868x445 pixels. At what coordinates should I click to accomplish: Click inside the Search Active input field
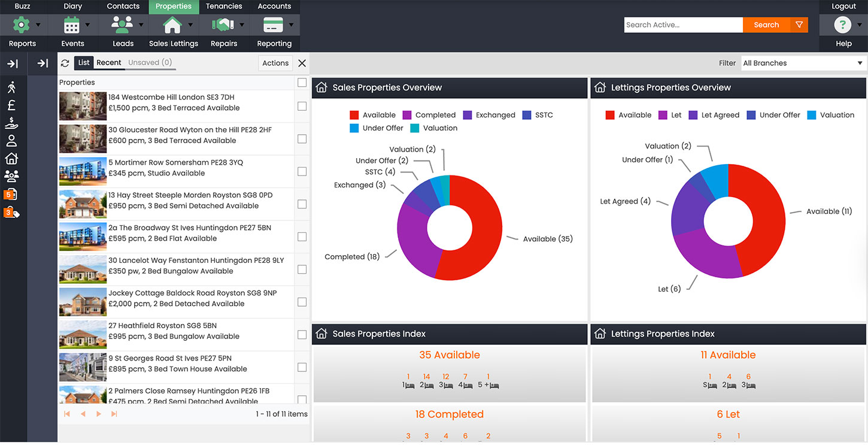point(682,25)
